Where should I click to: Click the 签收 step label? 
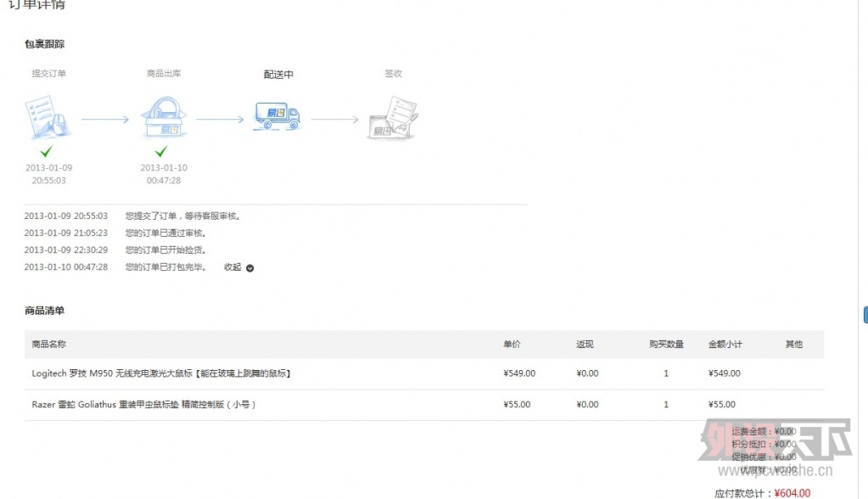[x=393, y=73]
